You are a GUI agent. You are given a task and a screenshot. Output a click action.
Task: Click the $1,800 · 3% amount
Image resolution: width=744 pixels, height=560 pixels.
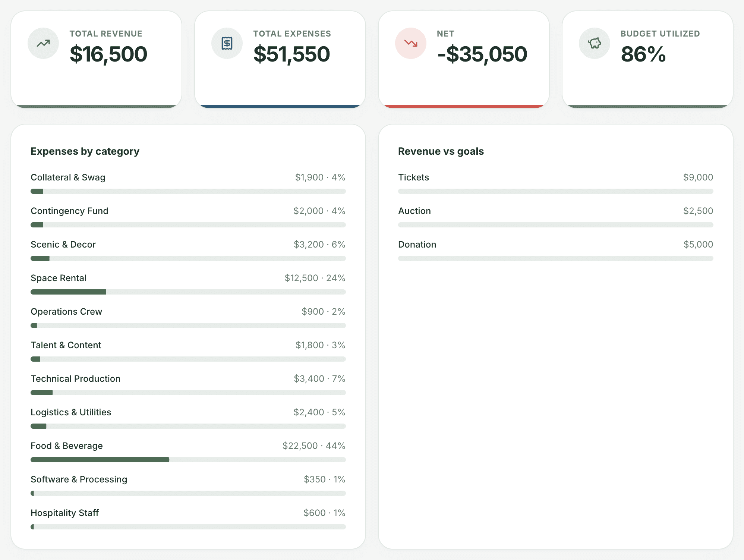pyautogui.click(x=321, y=345)
